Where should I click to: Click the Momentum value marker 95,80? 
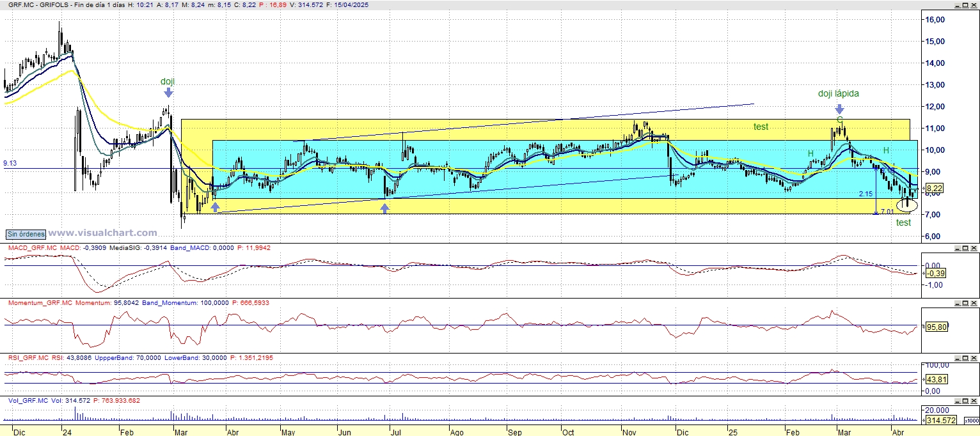click(x=937, y=327)
